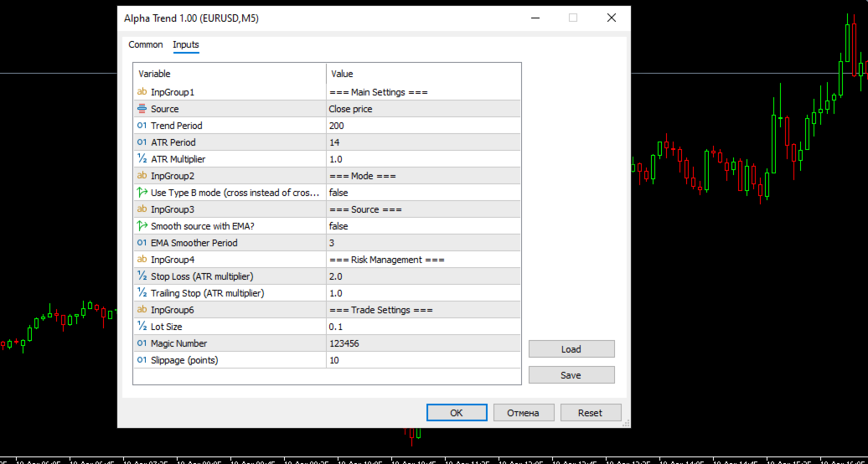Click the Value column header
The height and width of the screenshot is (464, 868).
coord(423,74)
